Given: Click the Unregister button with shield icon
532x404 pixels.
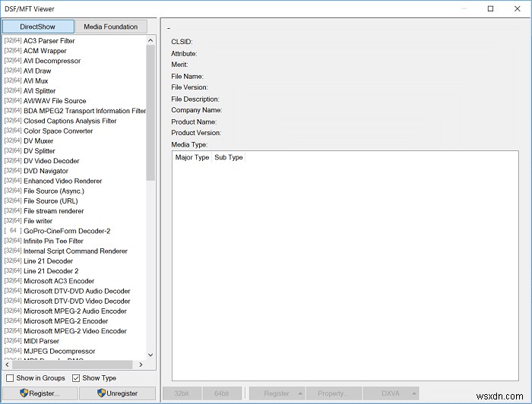Looking at the screenshot, I should pos(117,393).
